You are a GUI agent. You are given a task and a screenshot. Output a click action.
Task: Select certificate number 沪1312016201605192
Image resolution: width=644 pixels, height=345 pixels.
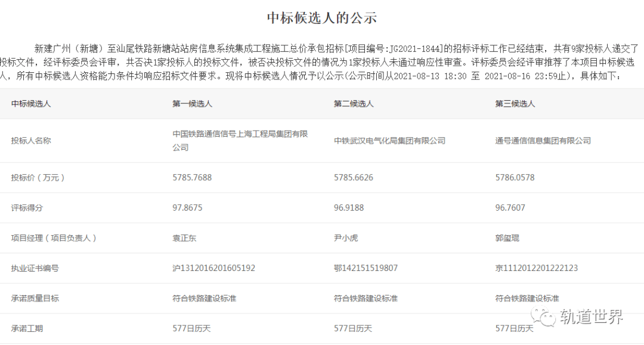(213, 268)
